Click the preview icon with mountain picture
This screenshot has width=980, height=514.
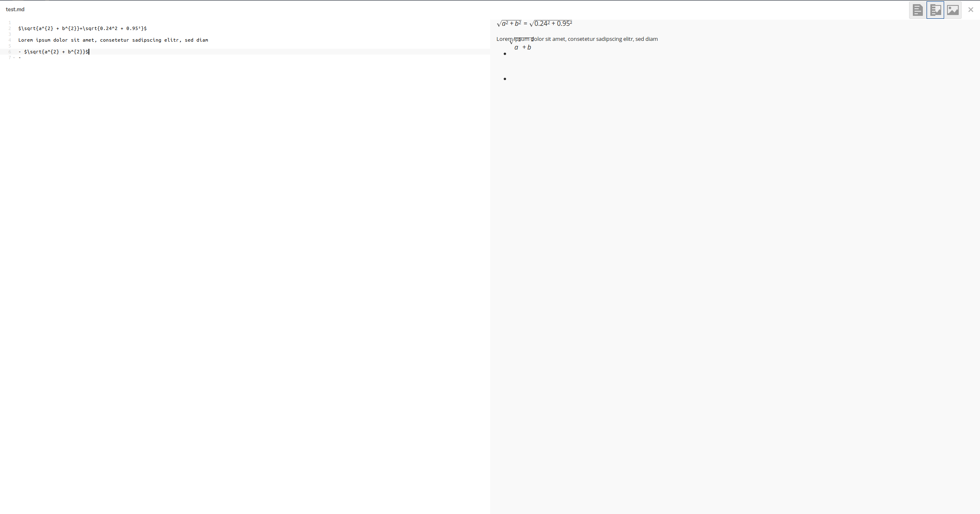(x=953, y=9)
